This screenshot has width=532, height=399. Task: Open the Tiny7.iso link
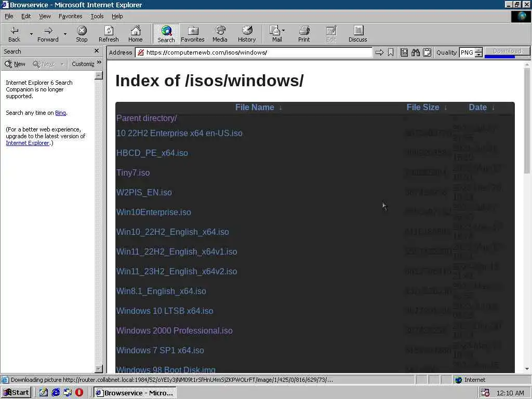point(133,172)
